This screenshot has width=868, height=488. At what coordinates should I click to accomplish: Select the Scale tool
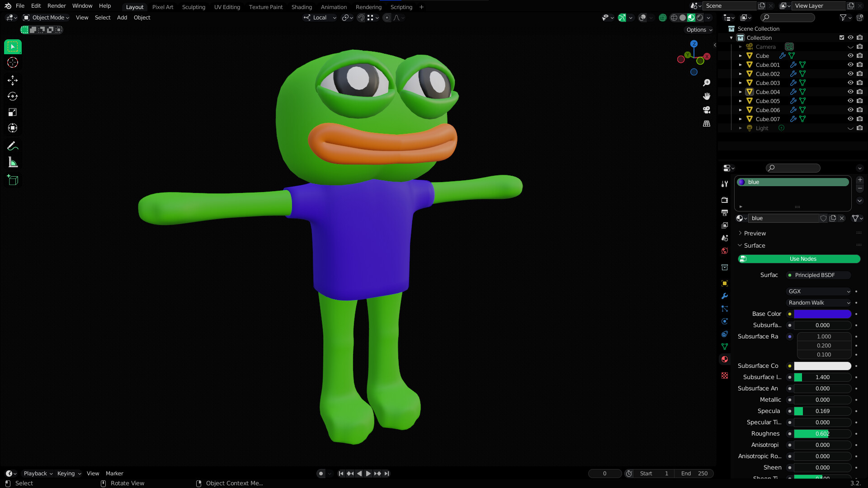coord(12,112)
